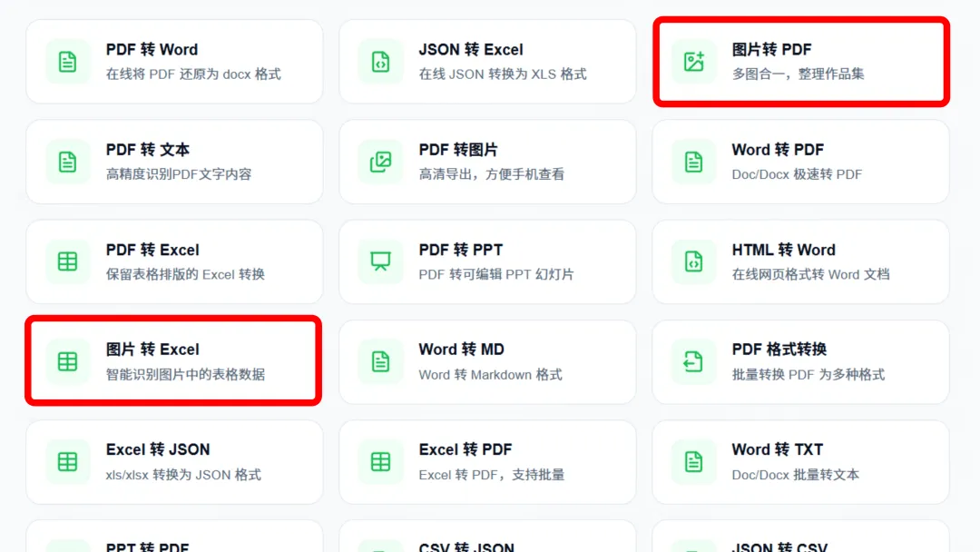Image resolution: width=980 pixels, height=552 pixels.
Task: Click description 在线将 PDF 还原为 docx 格式
Action: (193, 74)
